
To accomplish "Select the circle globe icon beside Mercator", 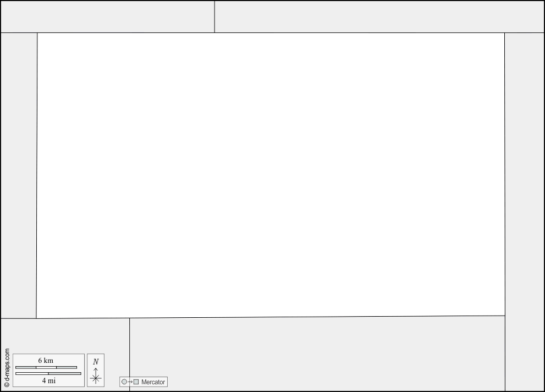I will pos(124,382).
